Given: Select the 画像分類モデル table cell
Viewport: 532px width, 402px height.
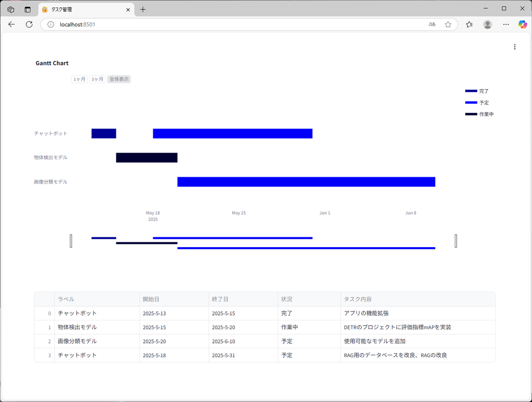Looking at the screenshot, I should coord(97,341).
